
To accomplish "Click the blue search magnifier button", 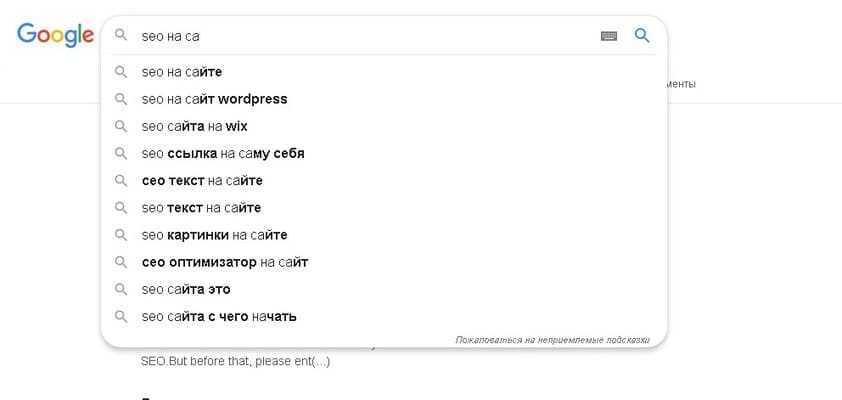I will pyautogui.click(x=642, y=36).
